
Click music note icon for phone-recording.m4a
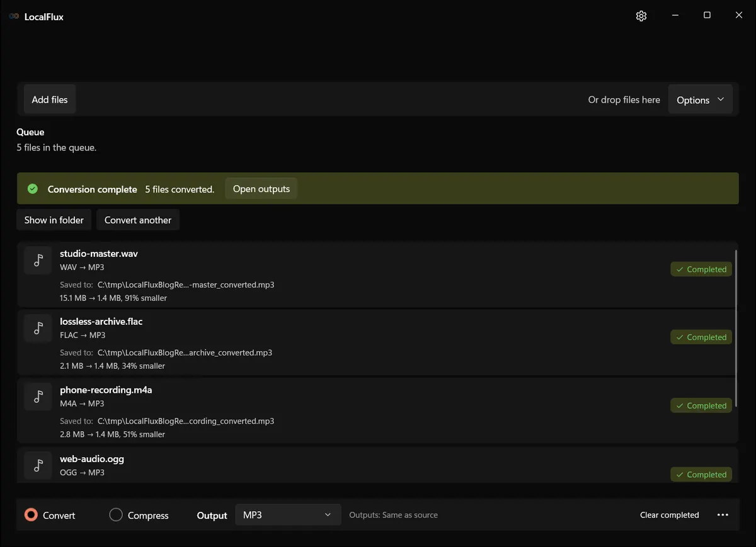click(x=38, y=397)
